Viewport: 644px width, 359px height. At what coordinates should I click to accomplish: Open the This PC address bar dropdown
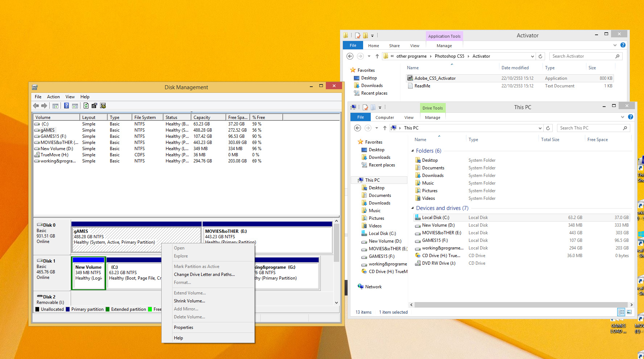click(540, 128)
